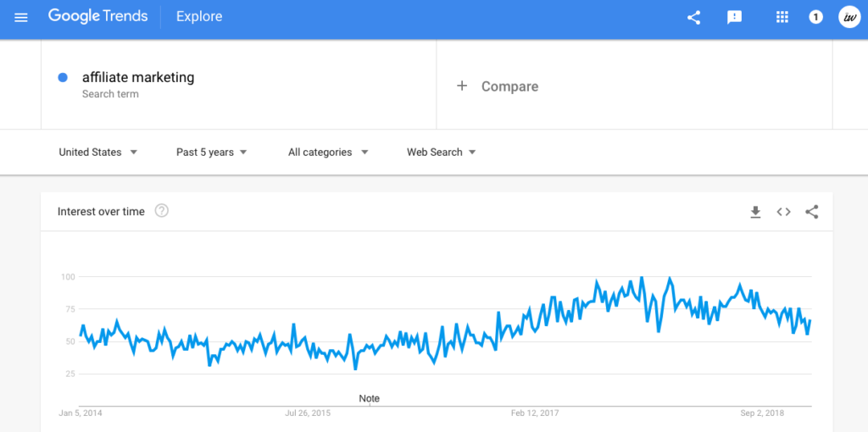Viewport: 868px width, 432px height.
Task: Expand the United States region dropdown
Action: pos(98,152)
